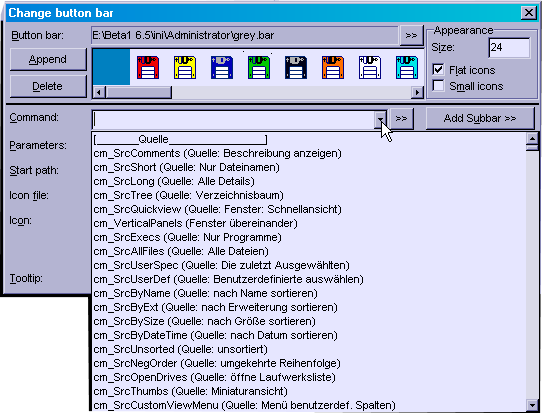Pick cm_SrcTree (Verzeichnisbaum) entry
This screenshot has width=542, height=413.
point(309,195)
